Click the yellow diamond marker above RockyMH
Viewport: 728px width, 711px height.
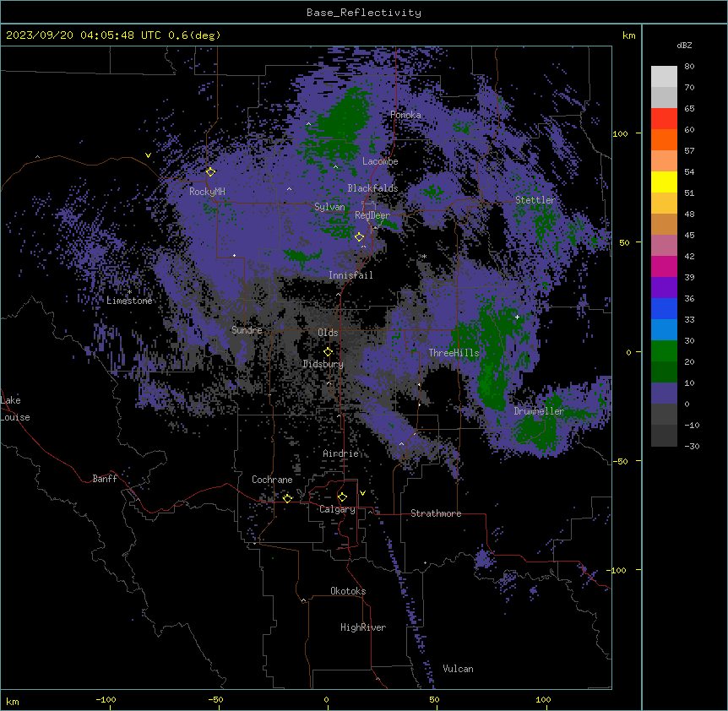point(210,171)
